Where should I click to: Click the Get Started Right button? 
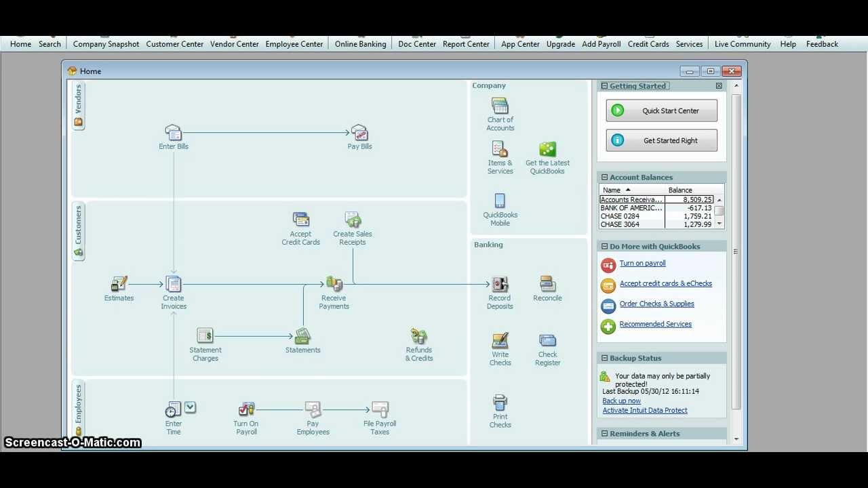(x=662, y=140)
